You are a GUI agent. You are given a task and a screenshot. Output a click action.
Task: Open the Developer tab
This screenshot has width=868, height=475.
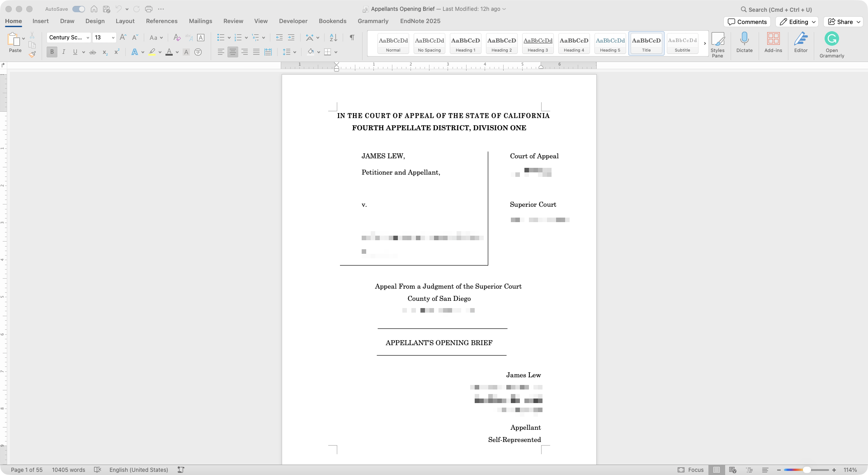point(293,21)
